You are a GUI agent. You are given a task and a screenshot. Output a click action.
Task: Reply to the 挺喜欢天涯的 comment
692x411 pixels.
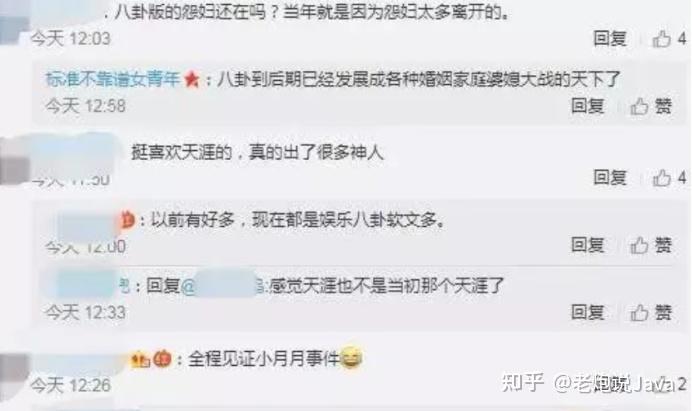click(x=610, y=178)
